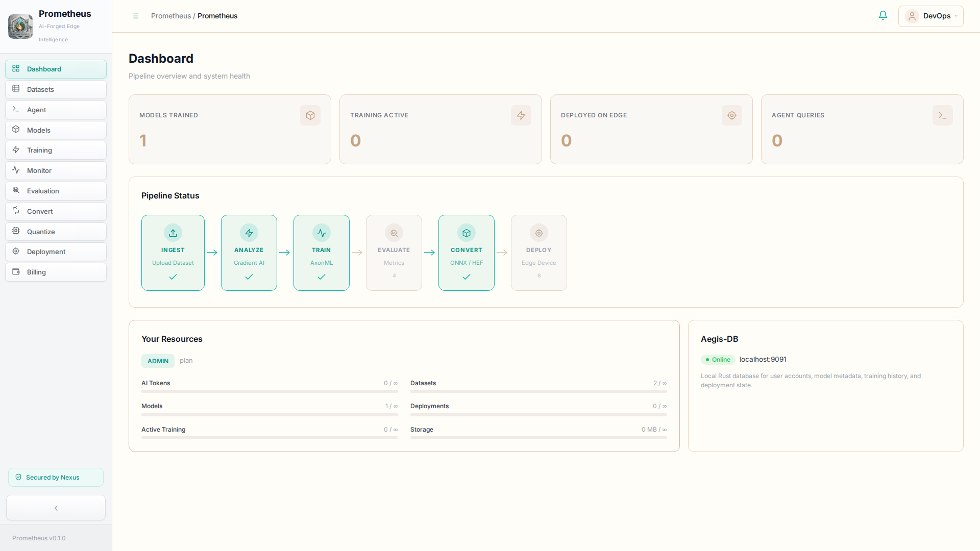Click the Deploy Edge Device step icon
Image resolution: width=980 pixels, height=551 pixels.
tap(538, 233)
